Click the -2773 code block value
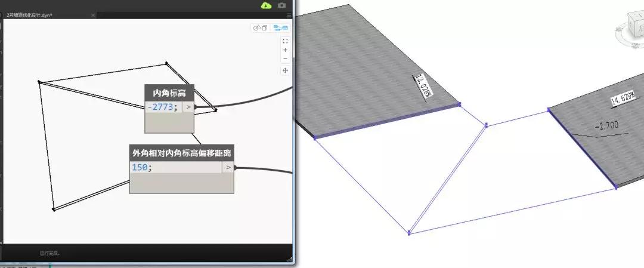 (163, 107)
